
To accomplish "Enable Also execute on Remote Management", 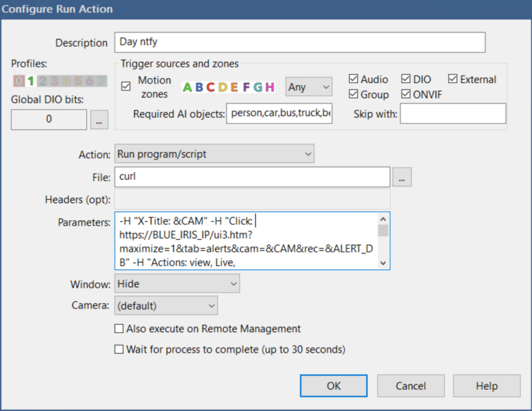I will (x=119, y=328).
